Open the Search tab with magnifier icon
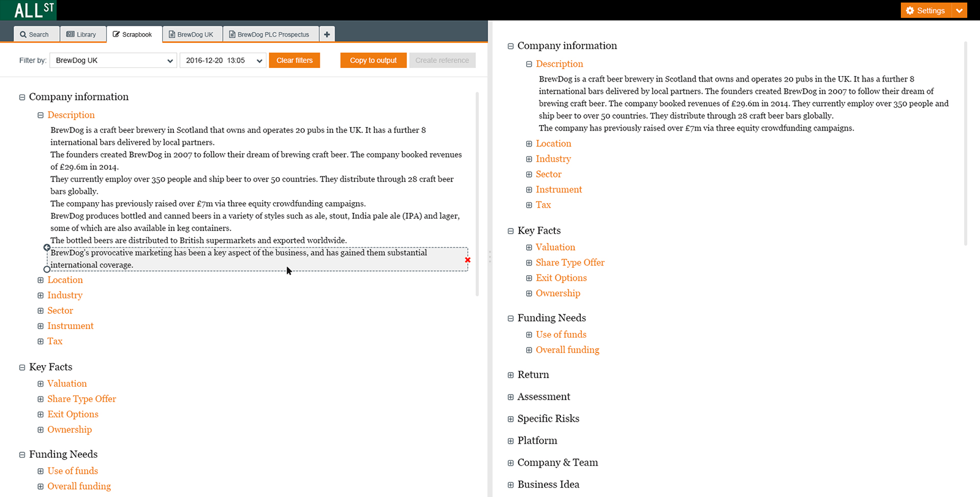The image size is (980, 497). coord(36,34)
